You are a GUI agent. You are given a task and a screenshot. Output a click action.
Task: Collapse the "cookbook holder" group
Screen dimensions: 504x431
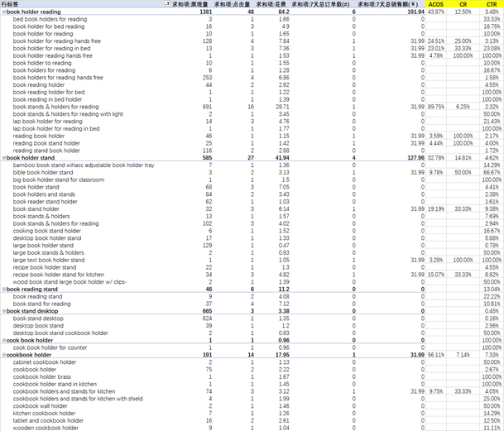(x=2, y=355)
